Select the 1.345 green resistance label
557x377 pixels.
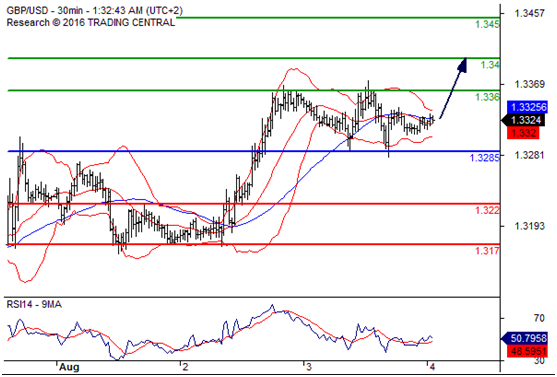[x=487, y=25]
